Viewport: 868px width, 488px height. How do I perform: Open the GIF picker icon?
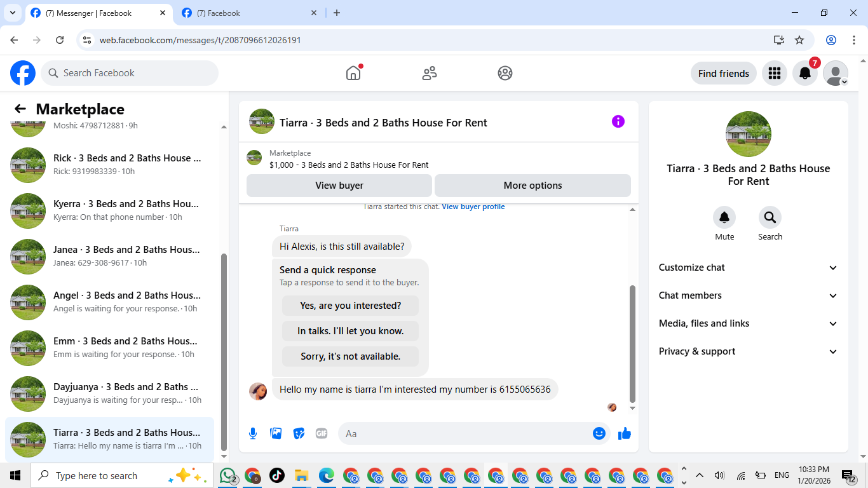coord(322,433)
